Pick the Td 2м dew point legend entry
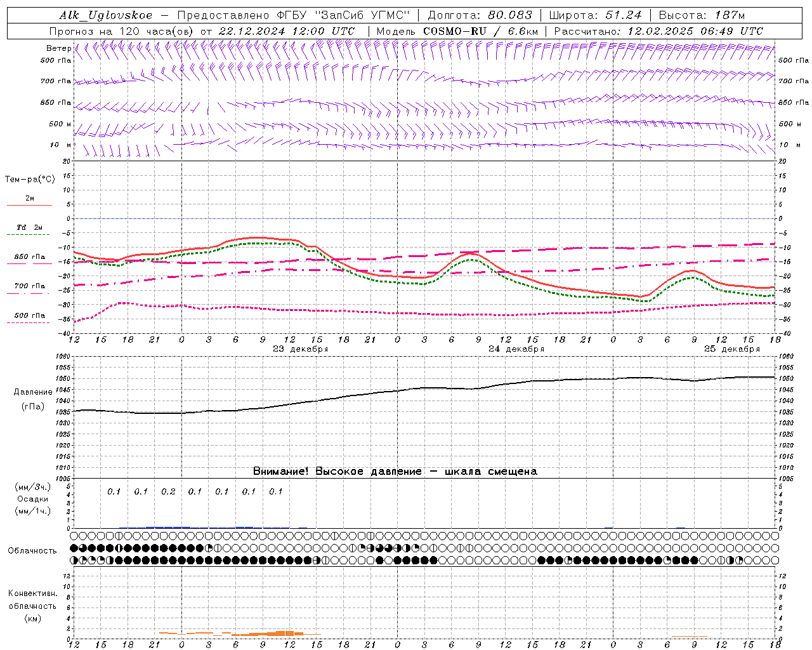Image resolution: width=812 pixels, height=650 pixels. (29, 228)
